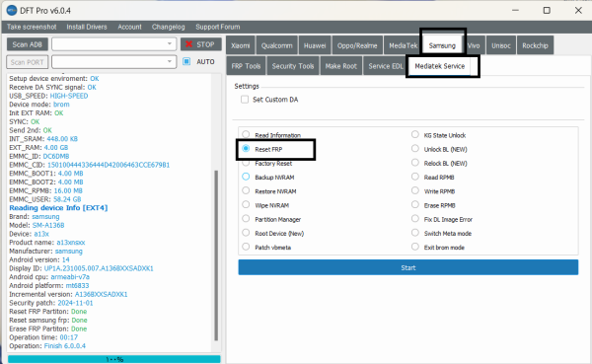Click the Scan ADB button

point(28,44)
